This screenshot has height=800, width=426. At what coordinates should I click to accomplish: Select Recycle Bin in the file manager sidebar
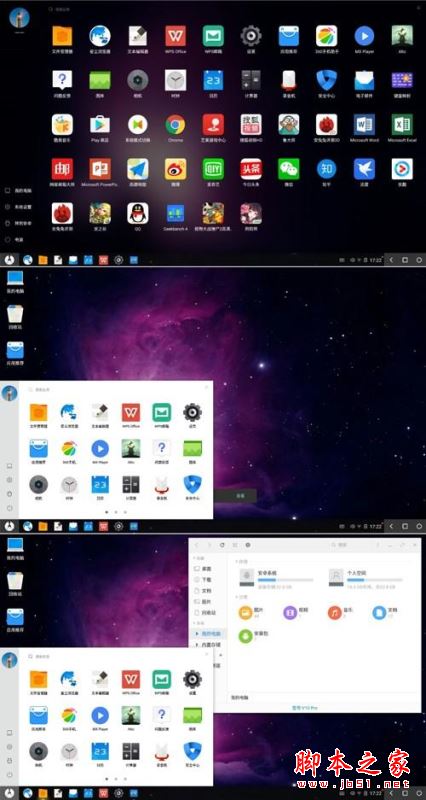(204, 612)
